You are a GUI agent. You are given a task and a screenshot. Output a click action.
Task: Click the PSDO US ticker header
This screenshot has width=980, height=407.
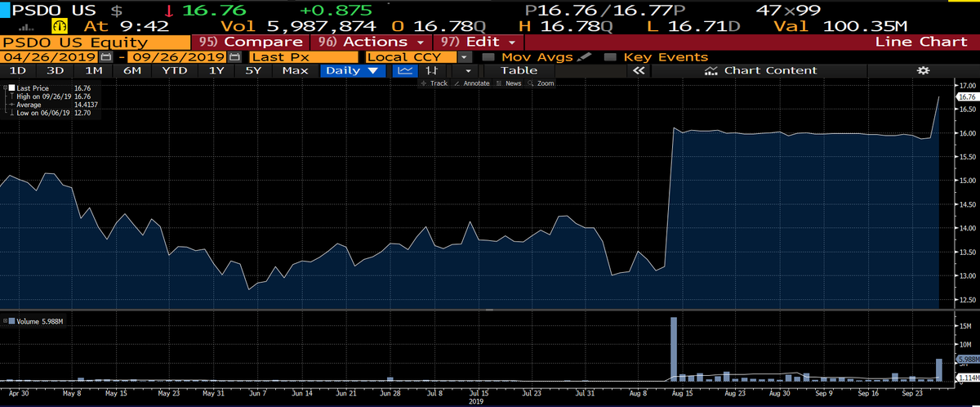pyautogui.click(x=54, y=10)
